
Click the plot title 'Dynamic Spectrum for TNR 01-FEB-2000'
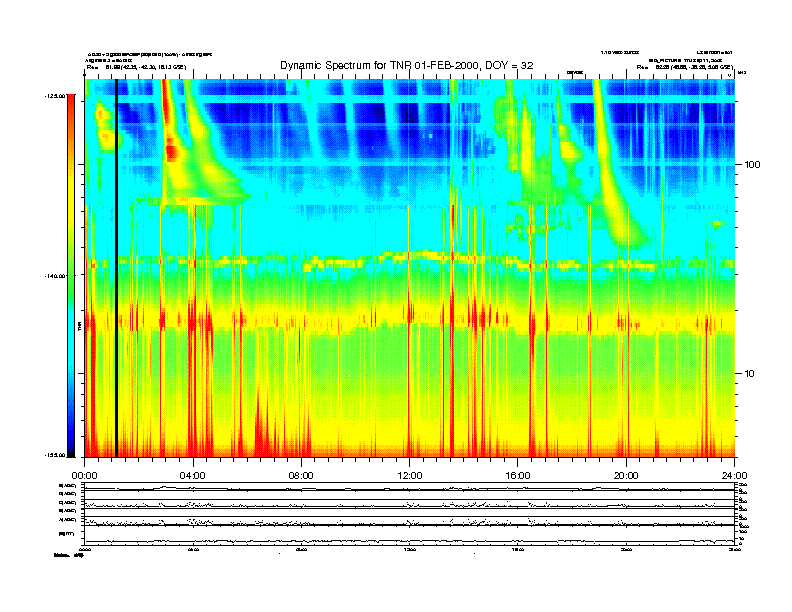(x=407, y=65)
